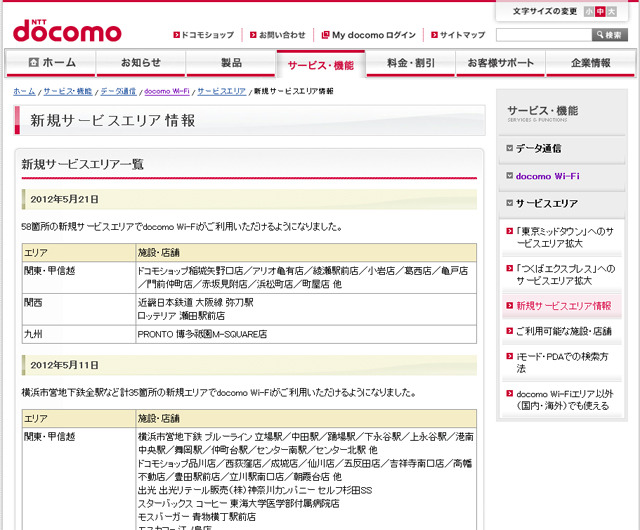Click arrow icon next to sidebar docomo Wi-Fi
This screenshot has width=640, height=530.
pos(509,176)
